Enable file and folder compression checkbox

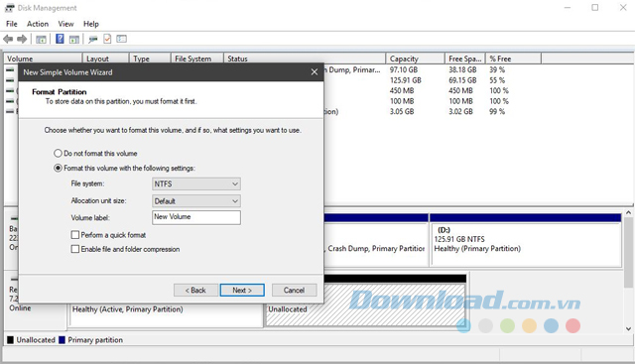(x=75, y=249)
